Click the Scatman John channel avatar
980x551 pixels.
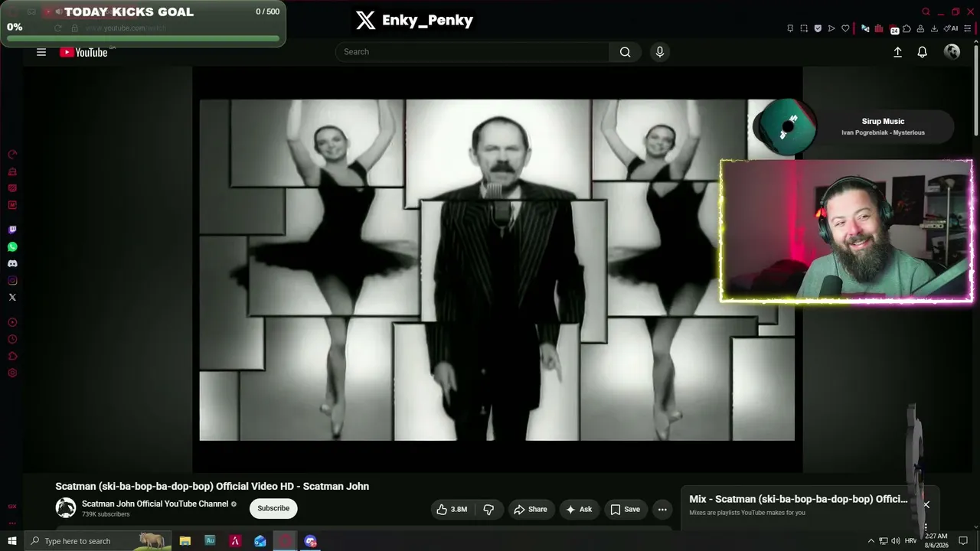pos(66,507)
